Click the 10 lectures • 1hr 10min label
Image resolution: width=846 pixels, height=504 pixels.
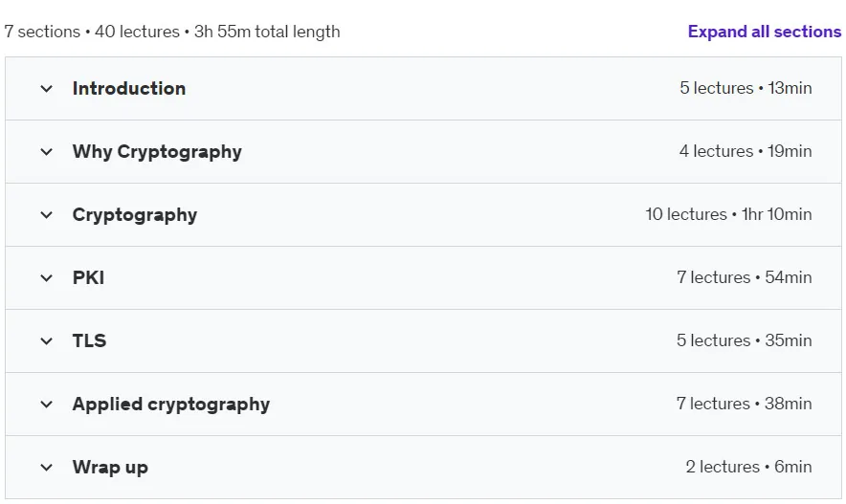[728, 214]
